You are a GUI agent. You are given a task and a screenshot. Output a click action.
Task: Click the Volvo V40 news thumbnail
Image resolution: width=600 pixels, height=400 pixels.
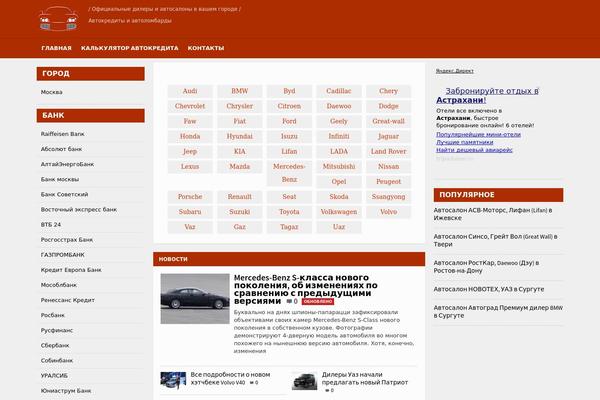click(173, 380)
